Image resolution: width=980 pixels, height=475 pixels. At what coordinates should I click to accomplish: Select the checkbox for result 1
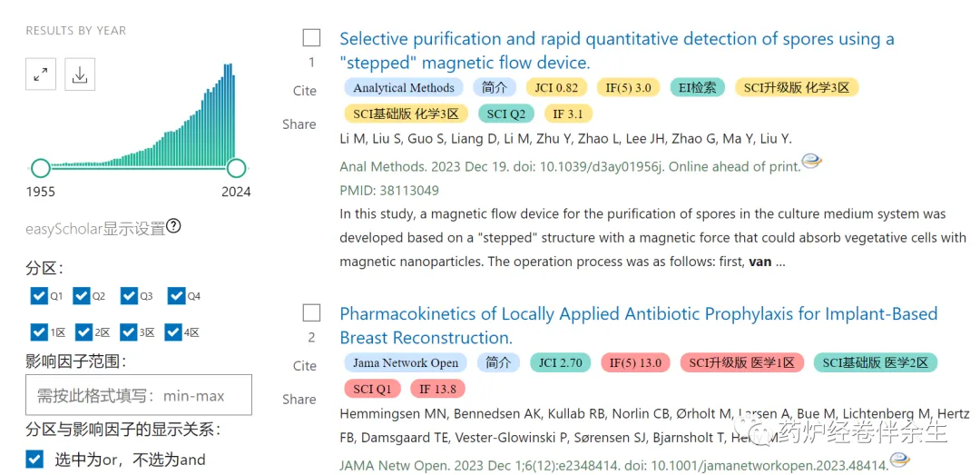(311, 38)
